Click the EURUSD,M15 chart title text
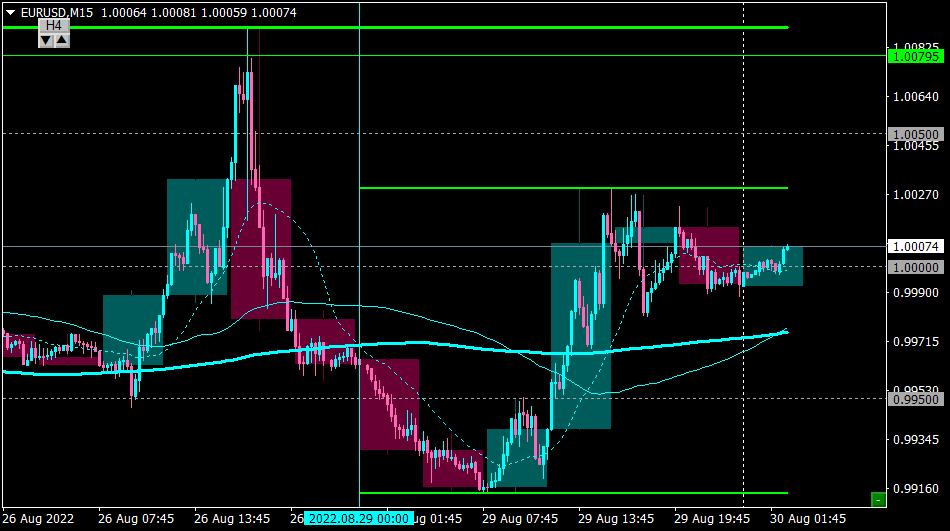The image size is (950, 531). tap(57, 12)
